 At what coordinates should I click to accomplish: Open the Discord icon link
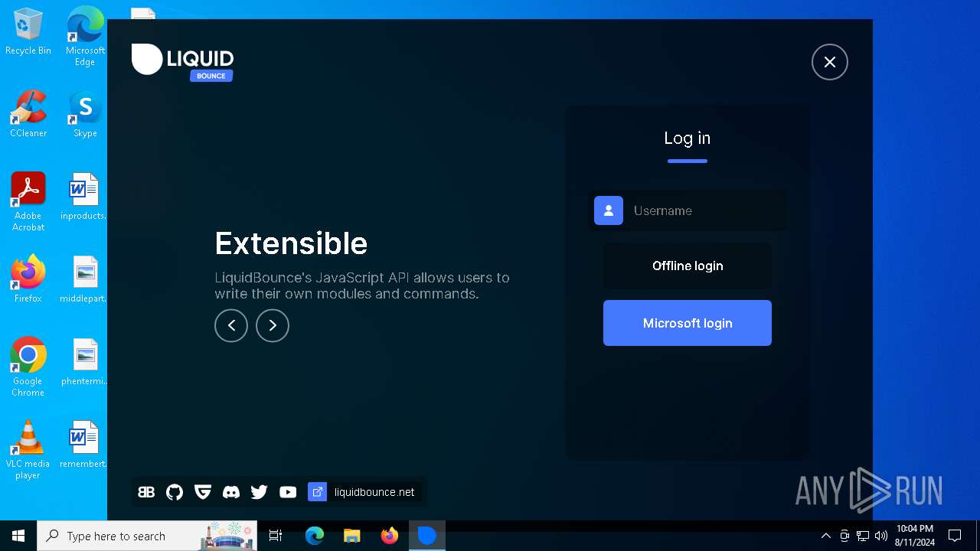pyautogui.click(x=231, y=492)
